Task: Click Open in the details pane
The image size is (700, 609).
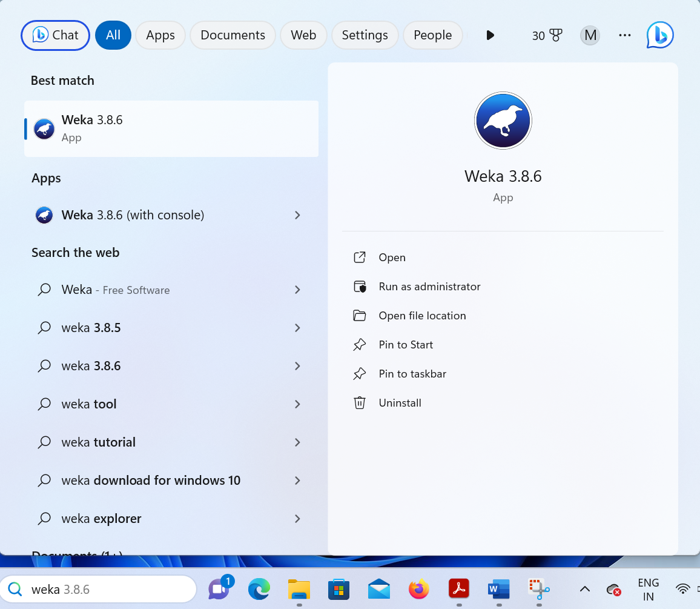Action: [392, 258]
